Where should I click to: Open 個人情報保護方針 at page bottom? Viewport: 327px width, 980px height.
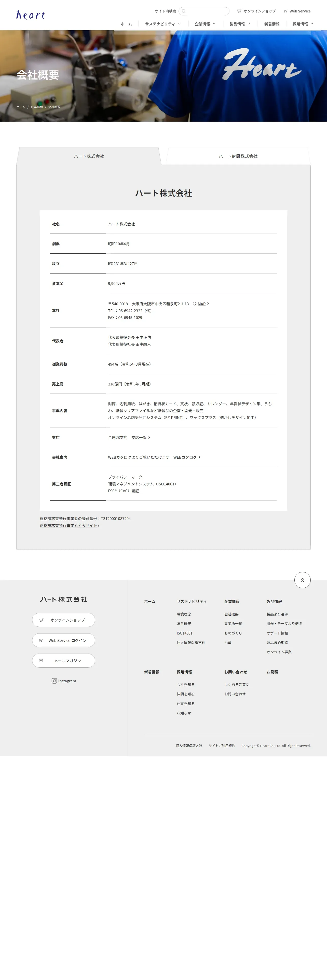pyautogui.click(x=189, y=746)
